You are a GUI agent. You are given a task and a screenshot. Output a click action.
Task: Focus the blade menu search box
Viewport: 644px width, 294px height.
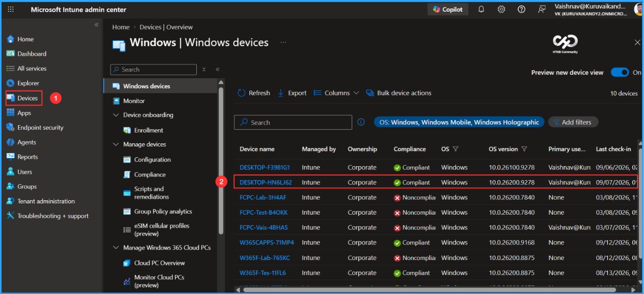point(153,70)
